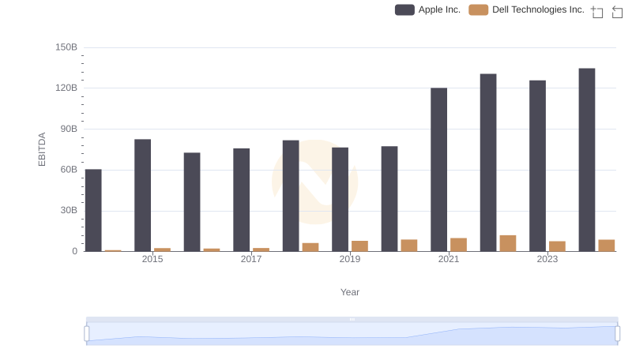Image resolution: width=632 pixels, height=364 pixels.
Task: Click the first Apple bar left of 2015
Action: pos(93,210)
